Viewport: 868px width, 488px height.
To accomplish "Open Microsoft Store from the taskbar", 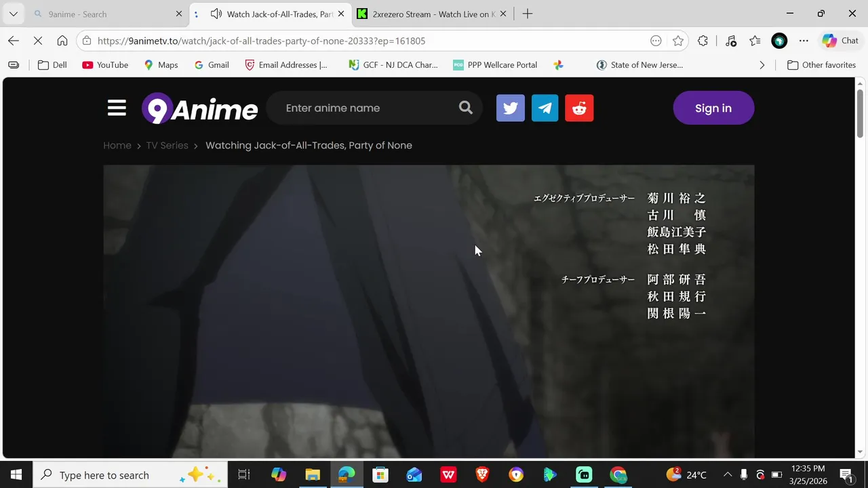I will pyautogui.click(x=380, y=474).
